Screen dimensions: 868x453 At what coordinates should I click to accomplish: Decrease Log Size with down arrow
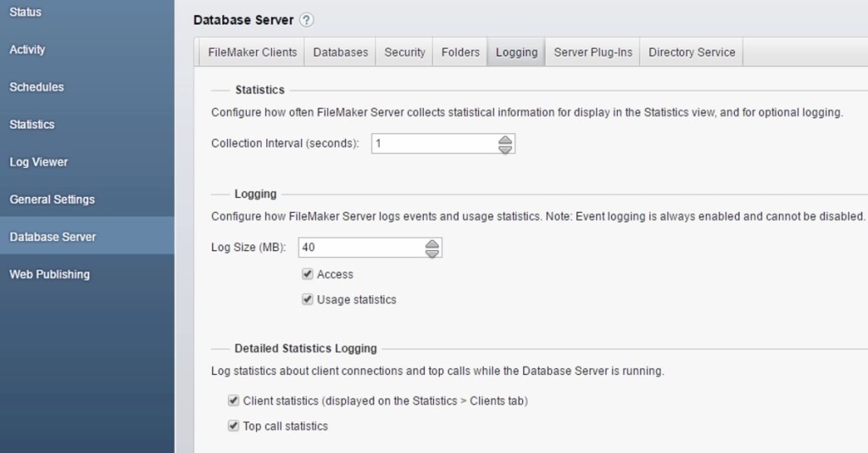coord(431,253)
